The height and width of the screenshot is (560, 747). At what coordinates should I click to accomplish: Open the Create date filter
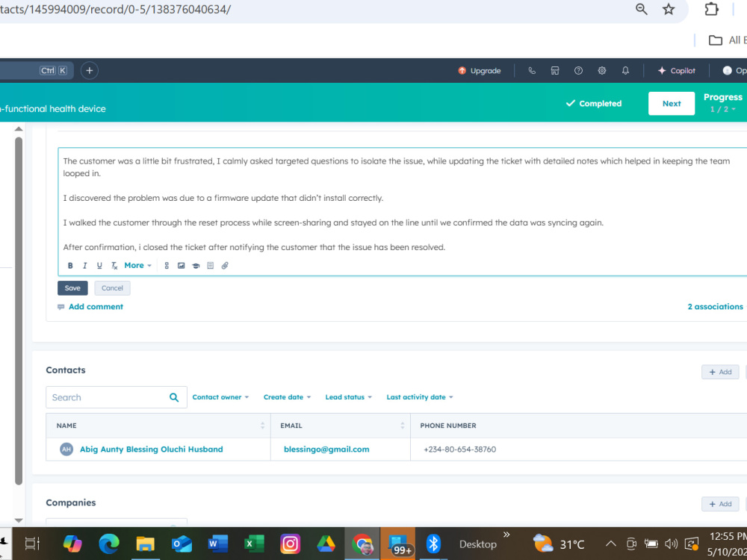[x=288, y=397]
